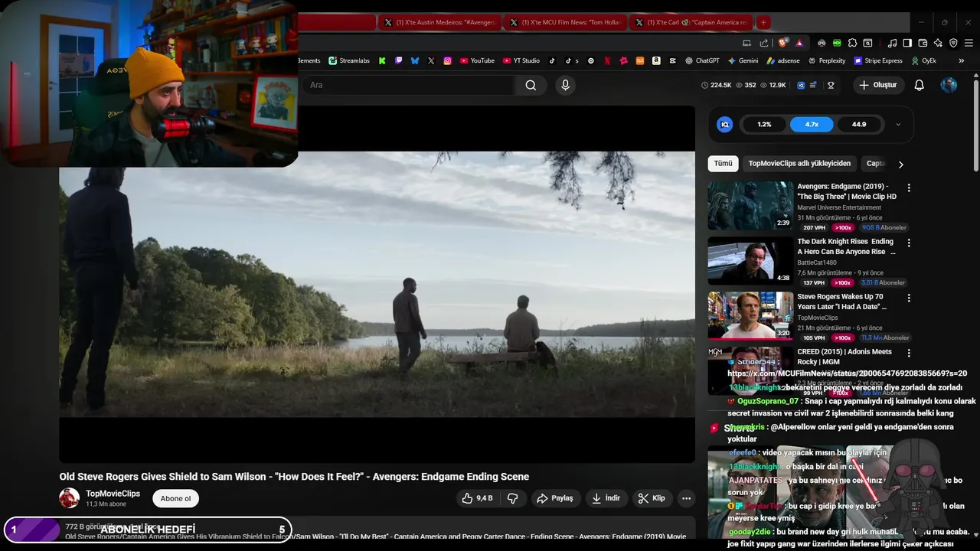Screen dimensions: 980x551
Task: Open the Streamlabs bookmark
Action: (349, 60)
